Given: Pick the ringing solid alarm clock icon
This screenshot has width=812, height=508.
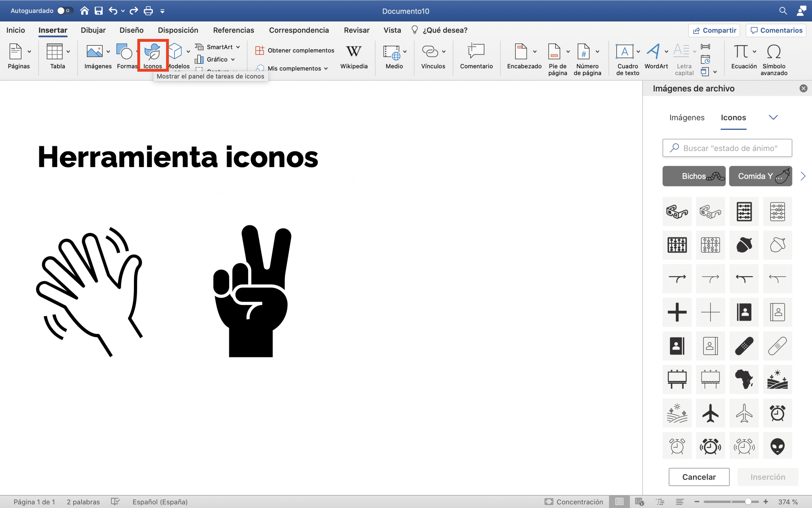Looking at the screenshot, I should (x=710, y=446).
